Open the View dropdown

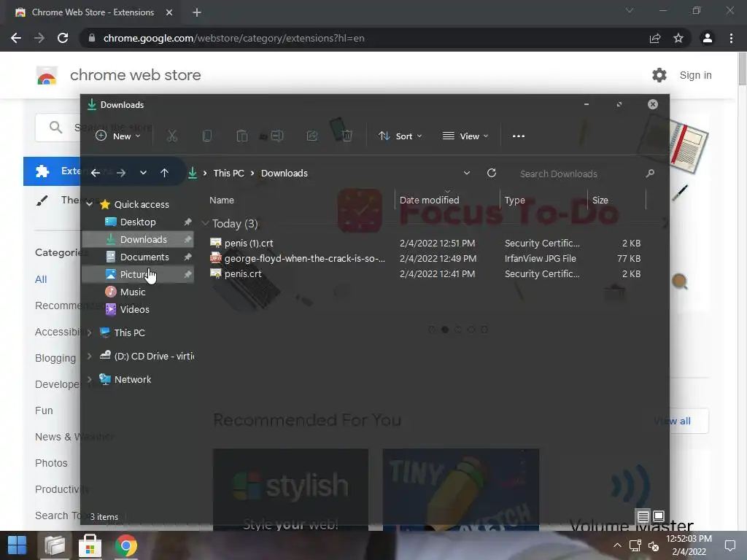pos(465,136)
